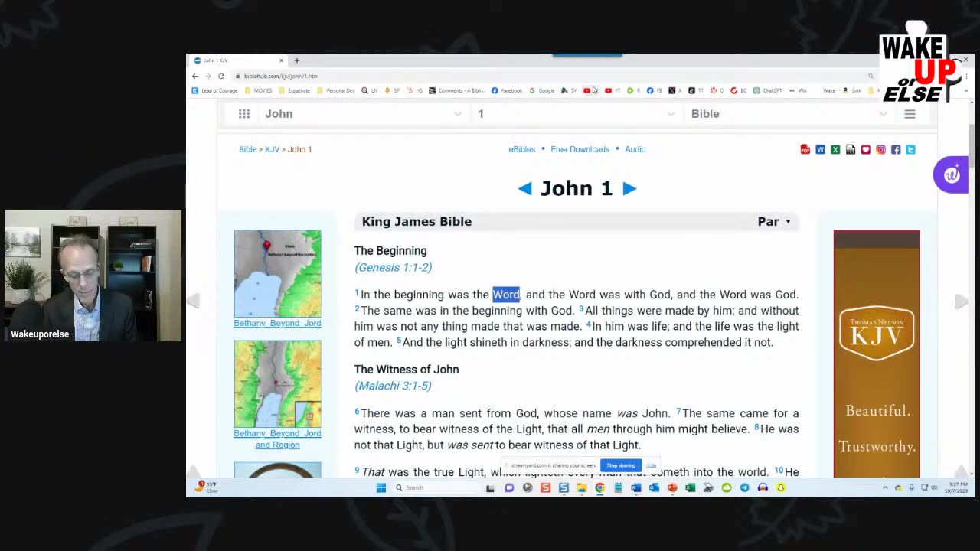Open the PDF download icon

pyautogui.click(x=805, y=149)
